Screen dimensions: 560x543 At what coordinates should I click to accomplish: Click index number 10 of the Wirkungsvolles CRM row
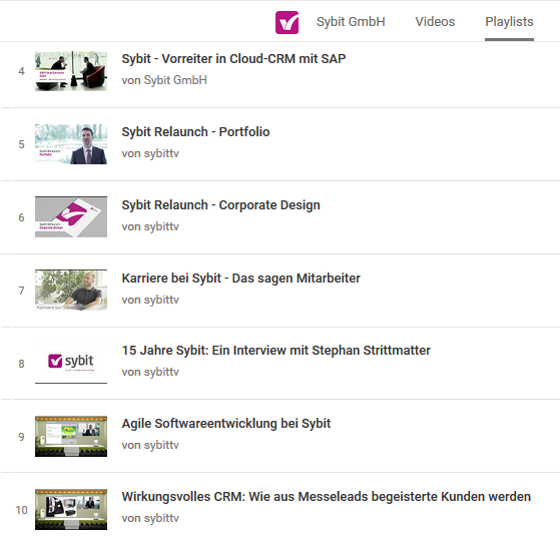pos(21,510)
